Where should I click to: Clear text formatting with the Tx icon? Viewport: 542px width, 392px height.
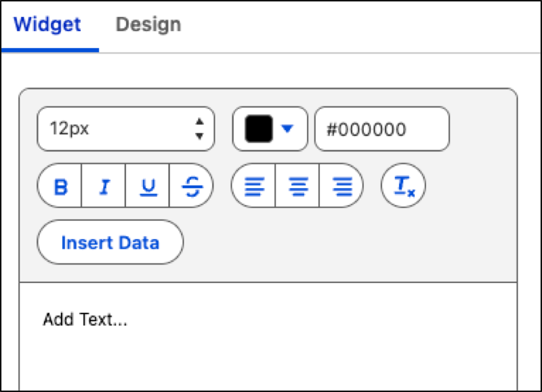[x=403, y=186]
